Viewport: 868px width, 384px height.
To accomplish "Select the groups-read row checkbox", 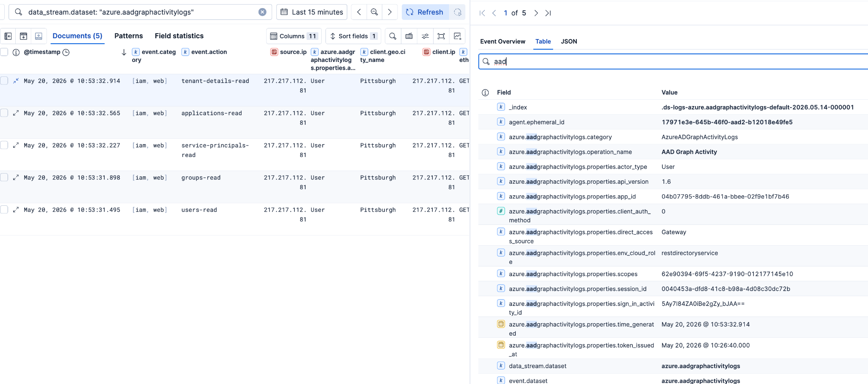I will 4,177.
